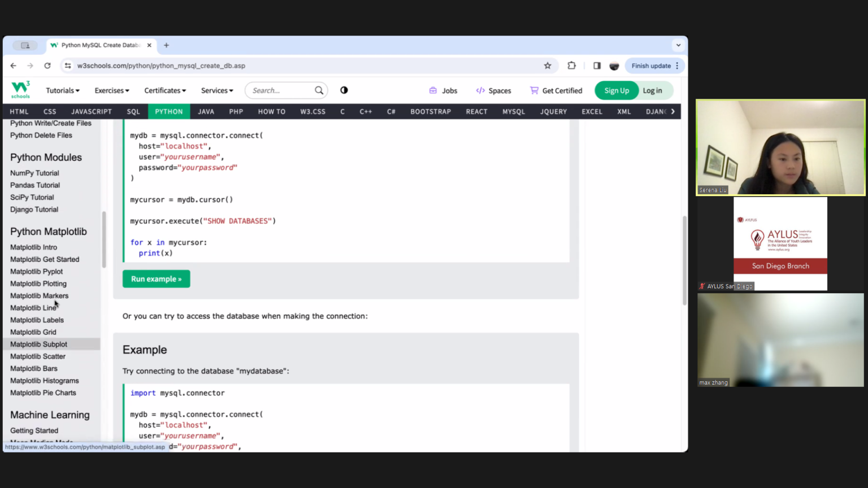Screen dimensions: 868x488
Task: Select the JAVA topic tab
Action: coord(206,111)
